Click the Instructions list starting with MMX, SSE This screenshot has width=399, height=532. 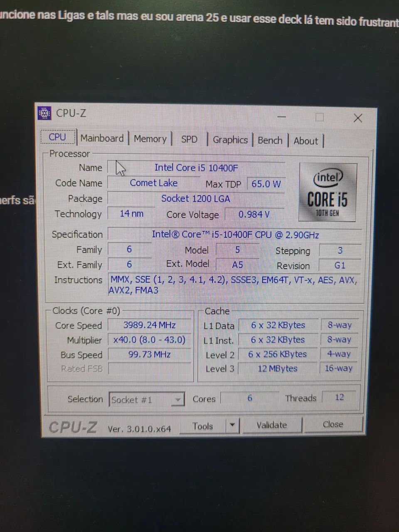pyautogui.click(x=234, y=285)
